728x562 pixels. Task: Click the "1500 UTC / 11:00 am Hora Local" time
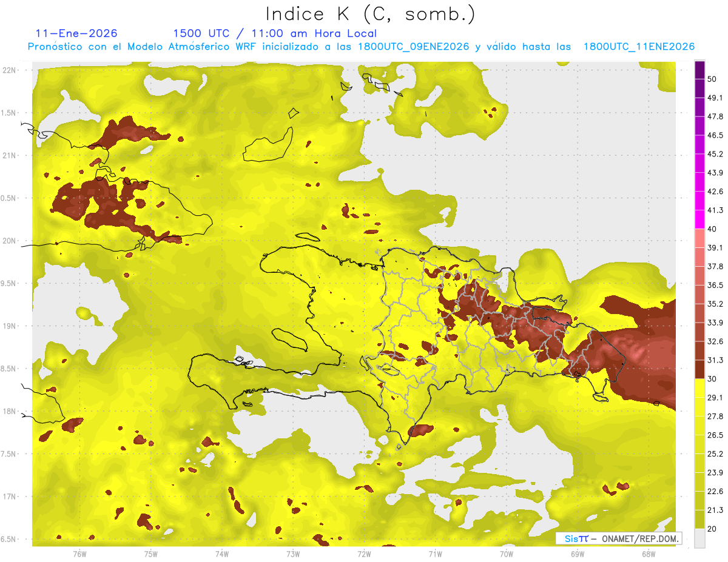275,33
